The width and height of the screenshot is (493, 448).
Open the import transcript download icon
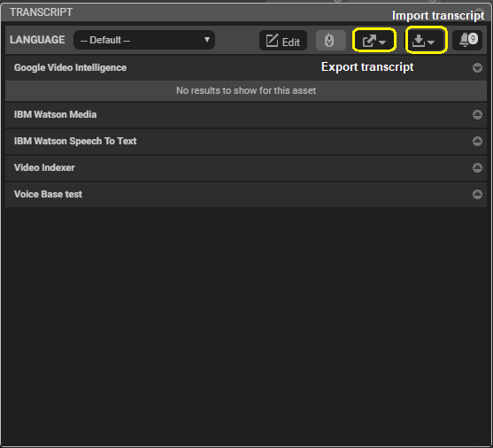[x=426, y=40]
